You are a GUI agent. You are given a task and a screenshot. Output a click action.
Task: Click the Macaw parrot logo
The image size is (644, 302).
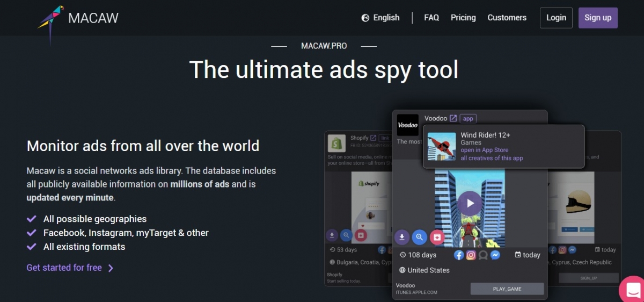coord(50,21)
